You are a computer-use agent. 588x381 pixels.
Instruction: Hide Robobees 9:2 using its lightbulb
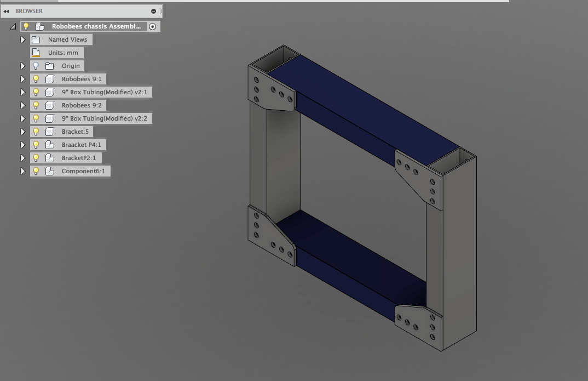pyautogui.click(x=36, y=105)
